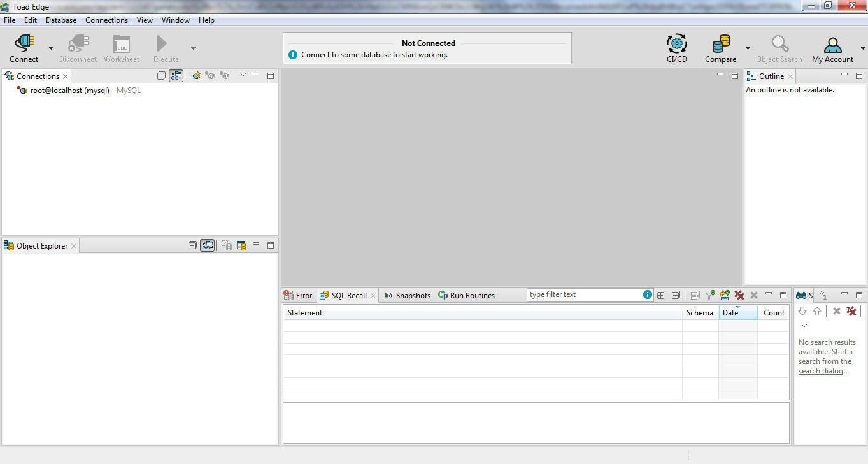Viewport: 868px width, 464px height.
Task: Click the filter info icon in SQL Recall
Action: 648,294
